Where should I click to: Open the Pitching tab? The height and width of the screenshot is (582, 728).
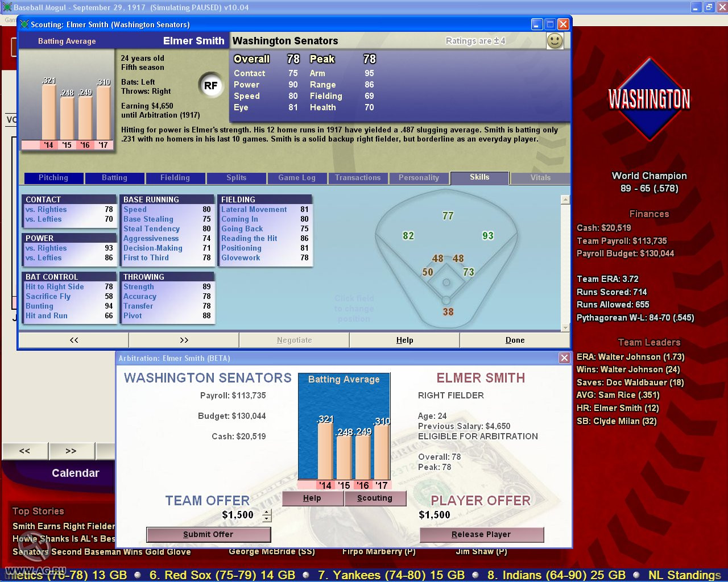[53, 178]
